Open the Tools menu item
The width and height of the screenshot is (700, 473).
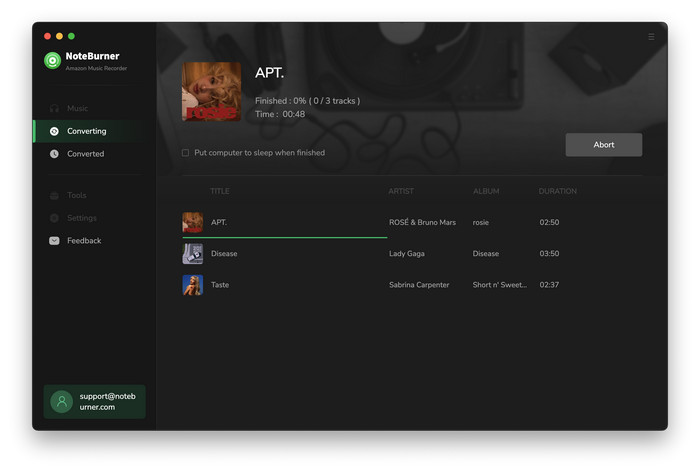point(76,195)
